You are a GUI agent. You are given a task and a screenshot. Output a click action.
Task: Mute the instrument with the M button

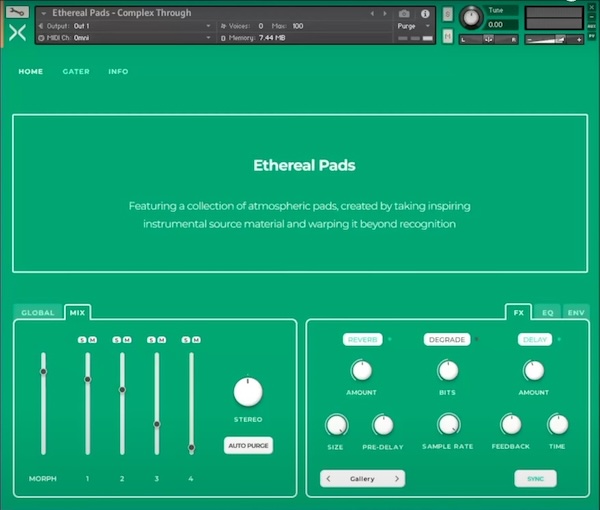[447, 36]
